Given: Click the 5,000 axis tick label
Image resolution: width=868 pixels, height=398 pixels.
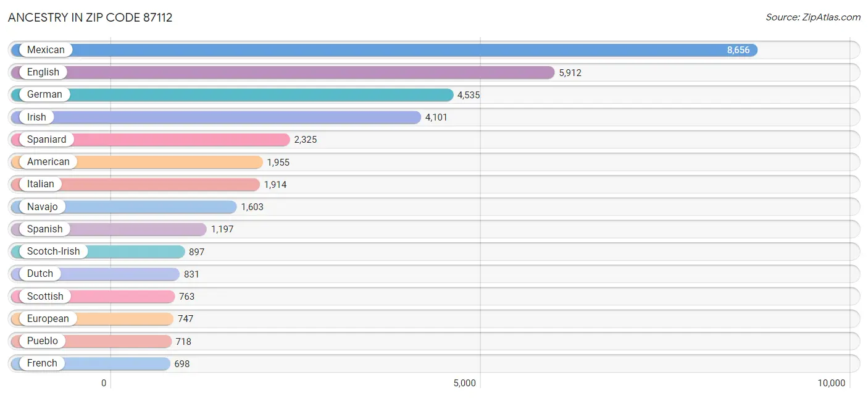Looking at the screenshot, I should 464,383.
